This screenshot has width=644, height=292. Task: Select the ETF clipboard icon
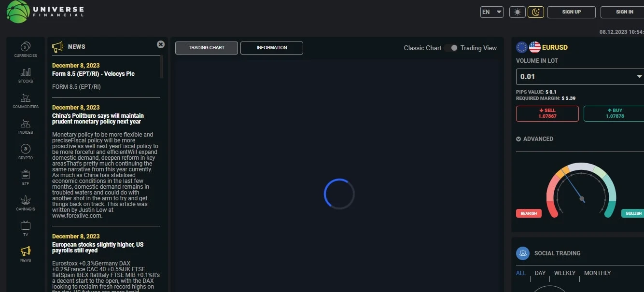tap(26, 175)
